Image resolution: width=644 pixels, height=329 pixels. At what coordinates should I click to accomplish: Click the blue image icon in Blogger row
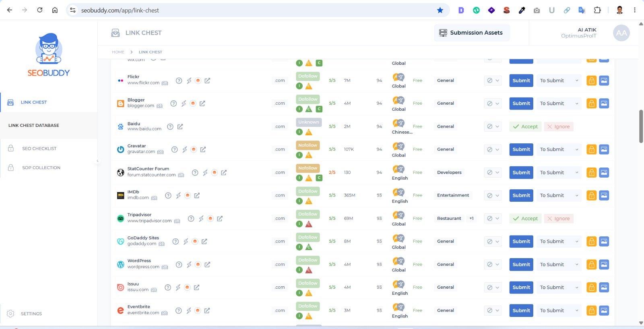(604, 103)
